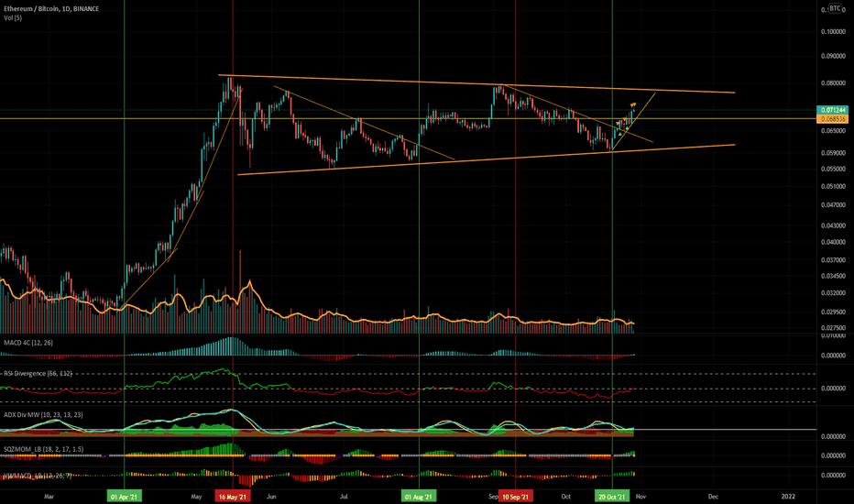The height and width of the screenshot is (504, 854).
Task: Click the 10 Sep '21 red date marker
Action: (515, 497)
